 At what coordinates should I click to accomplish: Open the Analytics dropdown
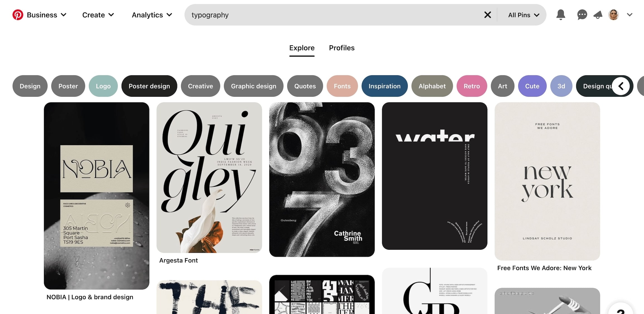tap(152, 15)
